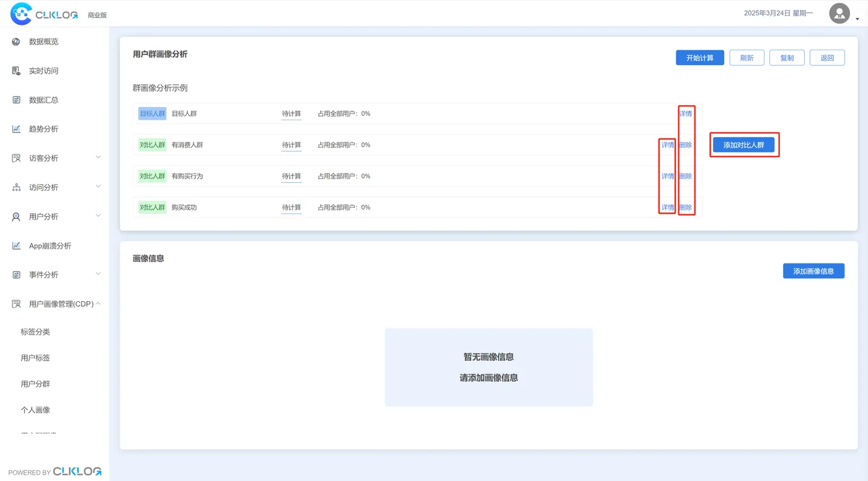This screenshot has width=868, height=481.
Task: Click the 商业版 edition label
Action: [97, 15]
